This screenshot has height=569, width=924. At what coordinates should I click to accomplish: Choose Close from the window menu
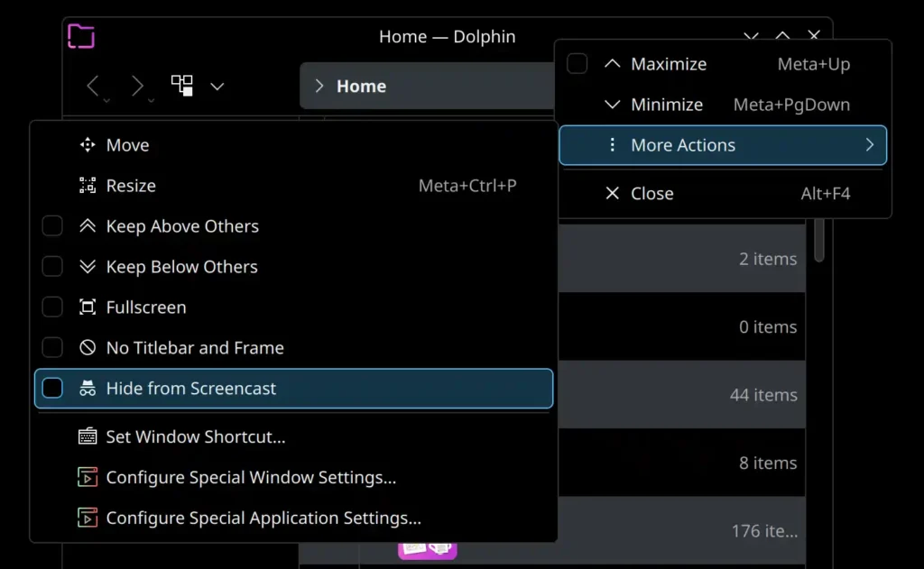click(x=651, y=193)
